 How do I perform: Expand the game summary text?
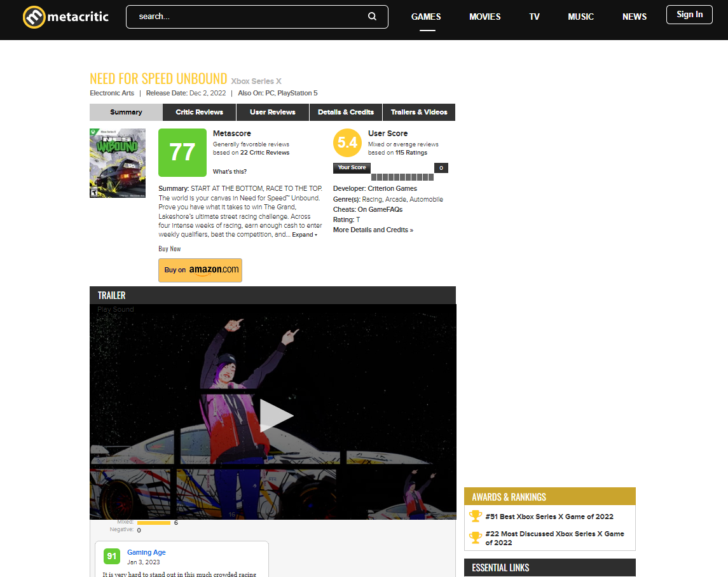305,235
